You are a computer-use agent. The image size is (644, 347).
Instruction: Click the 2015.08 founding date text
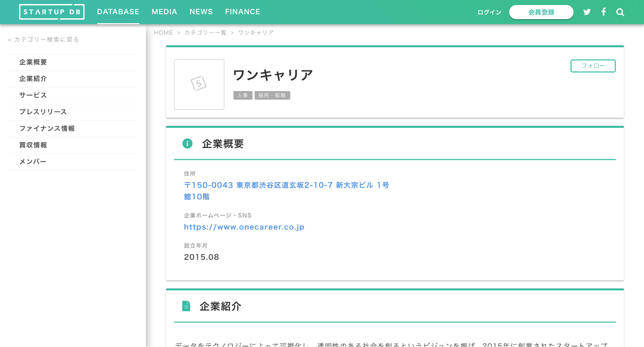click(201, 257)
